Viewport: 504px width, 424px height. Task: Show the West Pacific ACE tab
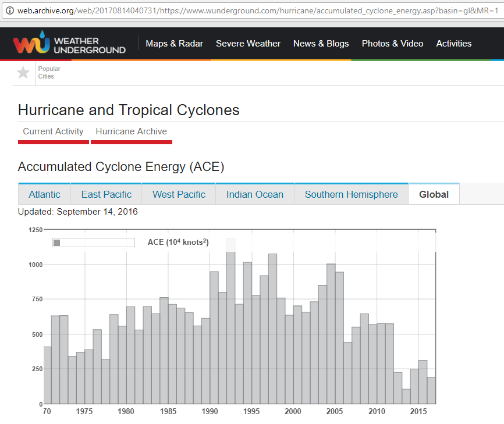point(179,194)
